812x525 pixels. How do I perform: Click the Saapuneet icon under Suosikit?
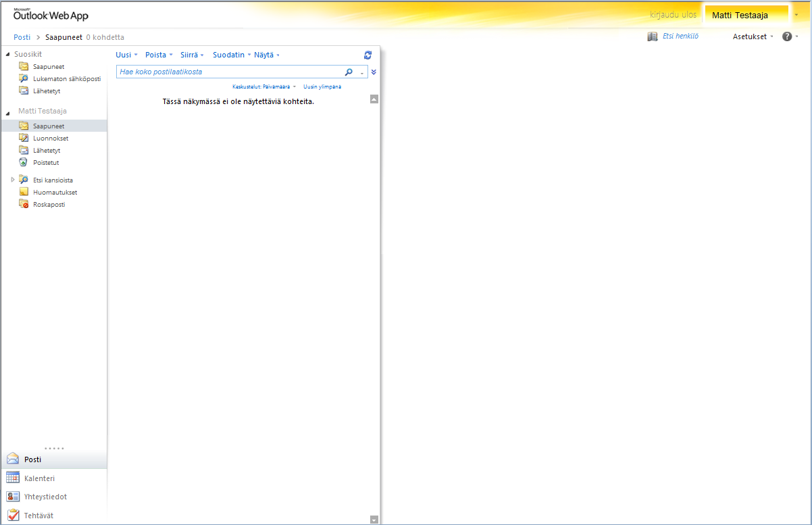pos(24,66)
